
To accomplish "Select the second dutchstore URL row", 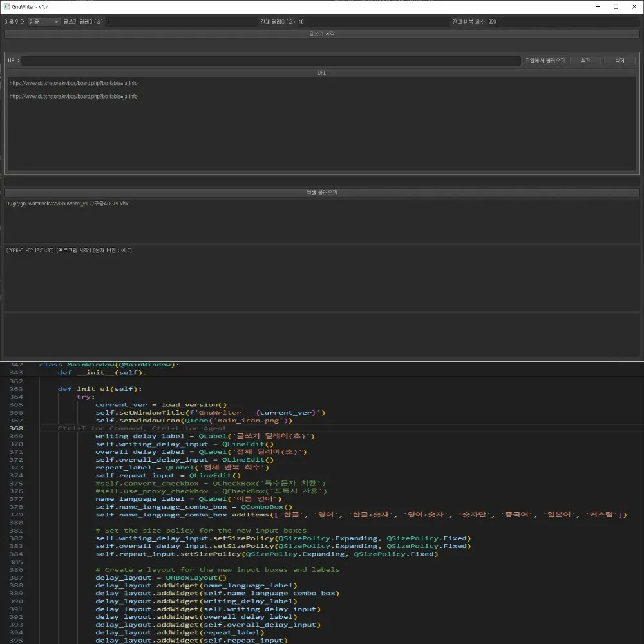I will (x=321, y=96).
